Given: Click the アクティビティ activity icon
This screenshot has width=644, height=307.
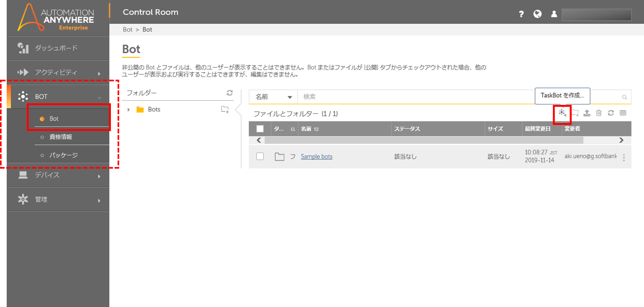Looking at the screenshot, I should click(x=23, y=72).
